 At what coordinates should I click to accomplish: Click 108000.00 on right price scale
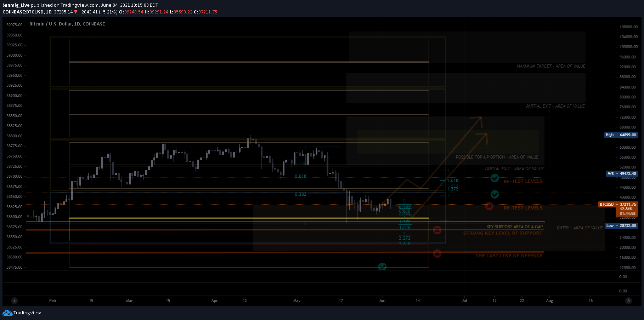628,27
